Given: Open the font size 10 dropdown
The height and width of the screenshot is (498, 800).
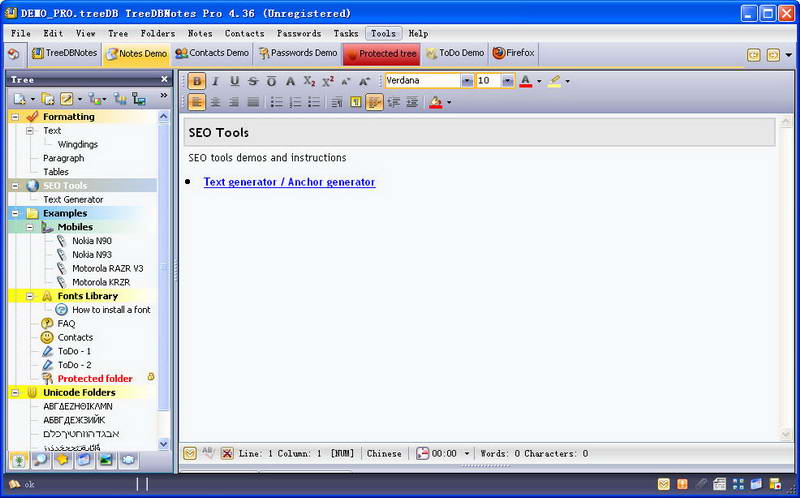Looking at the screenshot, I should click(508, 81).
